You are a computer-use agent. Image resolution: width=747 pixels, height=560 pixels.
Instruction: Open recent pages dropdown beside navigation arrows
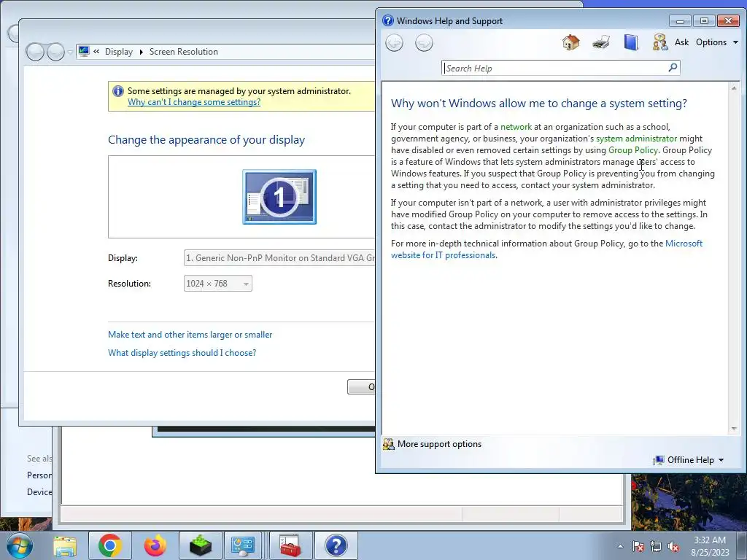(70, 52)
